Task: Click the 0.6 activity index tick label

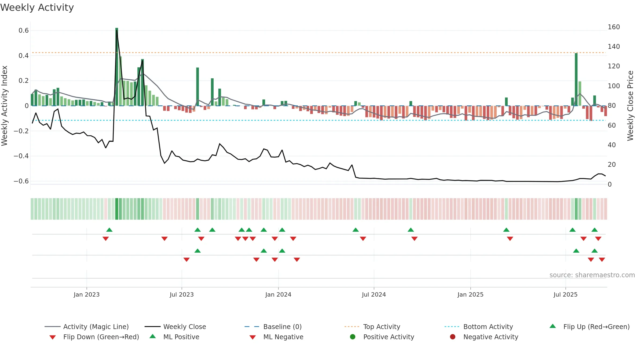Action: [x=24, y=31]
